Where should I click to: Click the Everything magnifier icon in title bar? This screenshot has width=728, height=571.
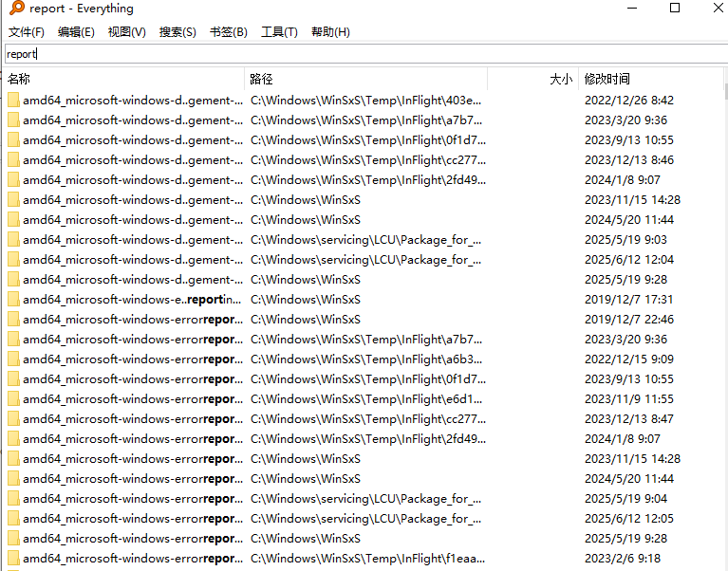[x=17, y=8]
